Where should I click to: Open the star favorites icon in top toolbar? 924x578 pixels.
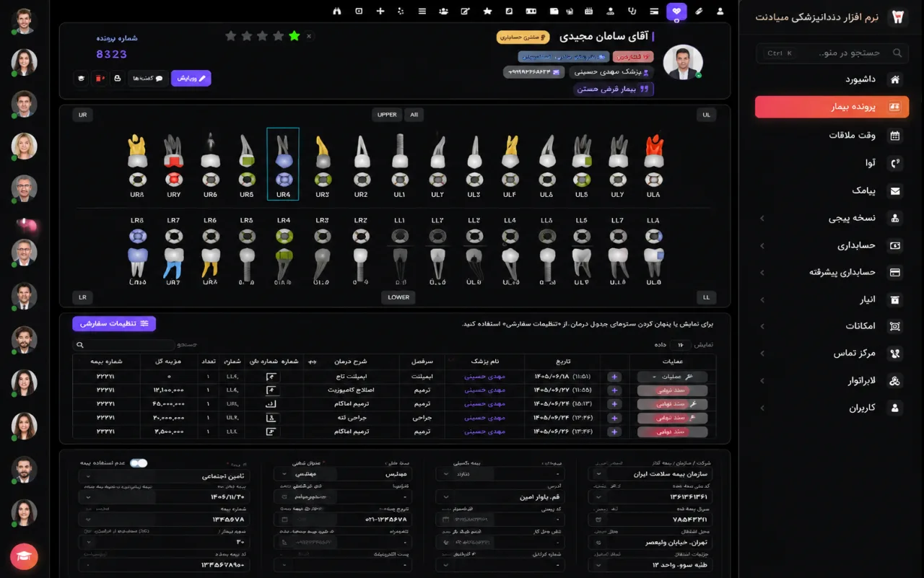click(x=487, y=11)
